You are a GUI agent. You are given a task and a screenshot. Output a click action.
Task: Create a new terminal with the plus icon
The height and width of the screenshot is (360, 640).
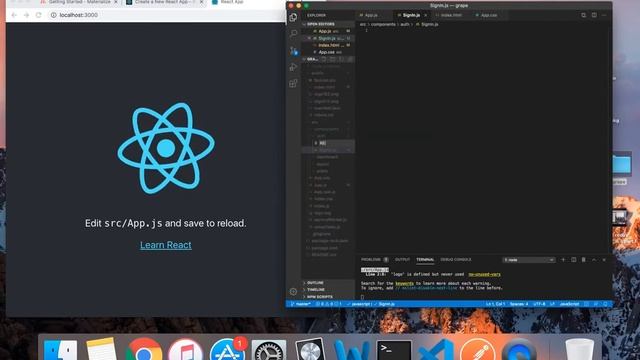(563, 260)
